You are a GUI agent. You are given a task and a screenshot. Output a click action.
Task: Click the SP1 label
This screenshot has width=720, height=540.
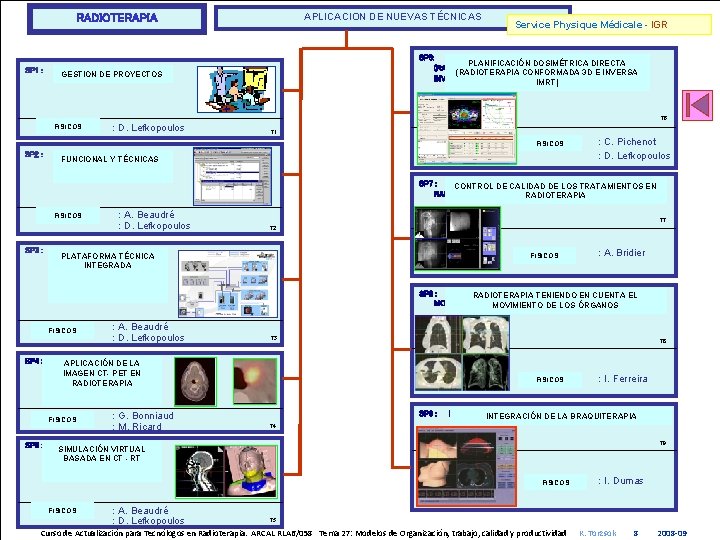[34, 70]
